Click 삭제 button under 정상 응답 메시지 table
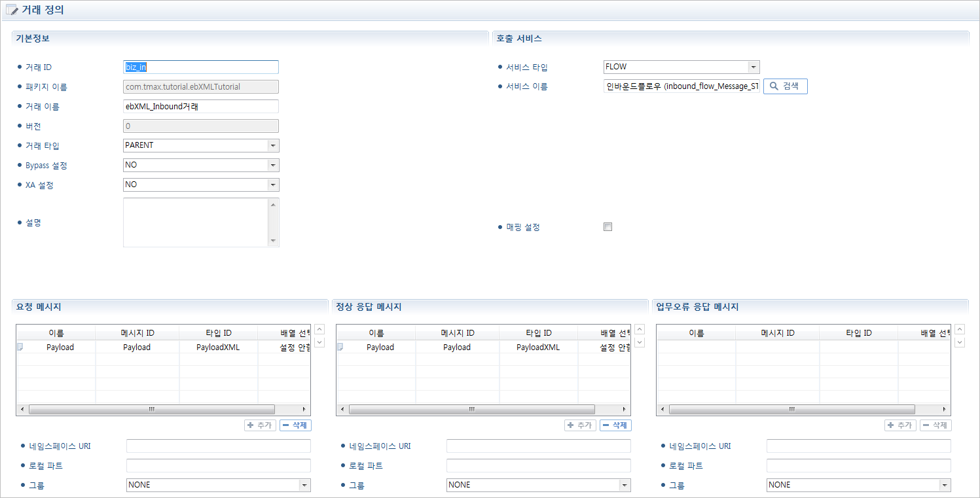This screenshot has width=980, height=498. [x=615, y=425]
